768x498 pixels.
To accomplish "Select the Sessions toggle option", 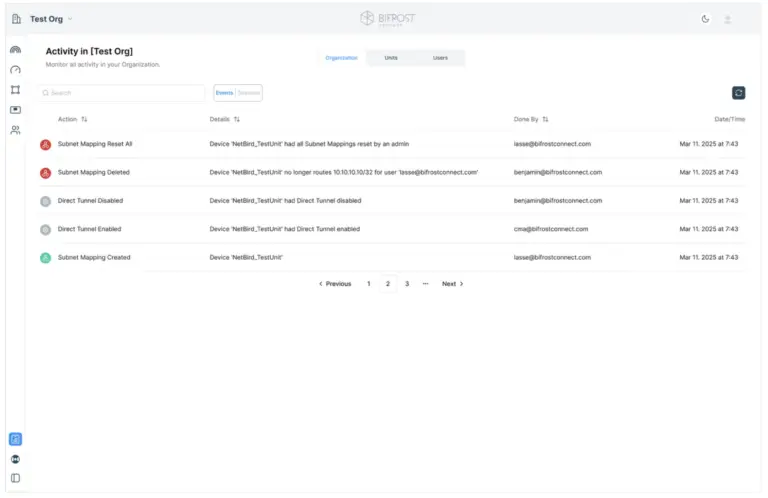I will click(249, 93).
